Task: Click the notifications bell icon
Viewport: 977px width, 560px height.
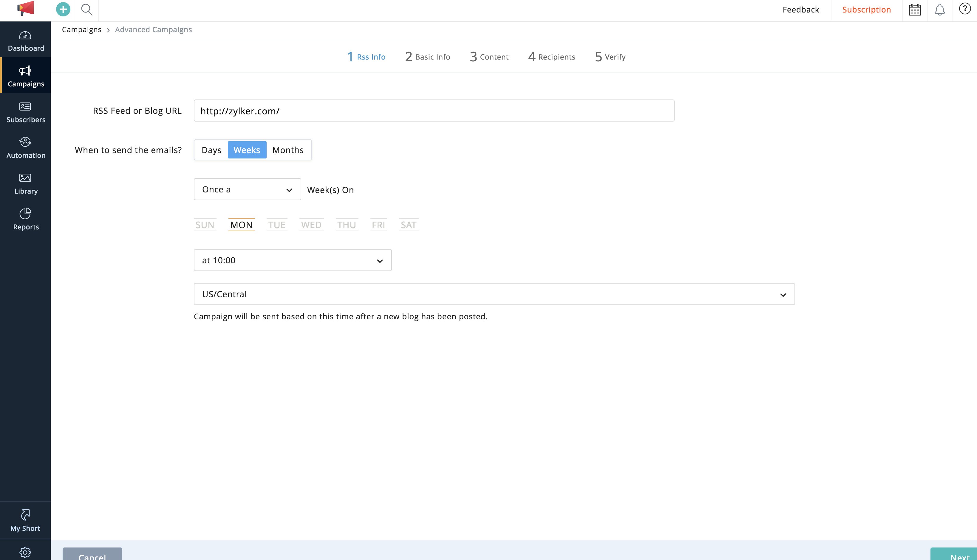Action: [x=940, y=10]
